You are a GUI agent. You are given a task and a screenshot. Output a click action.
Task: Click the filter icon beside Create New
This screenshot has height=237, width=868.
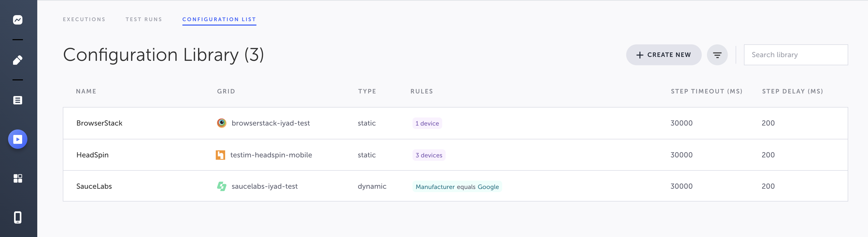point(717,55)
